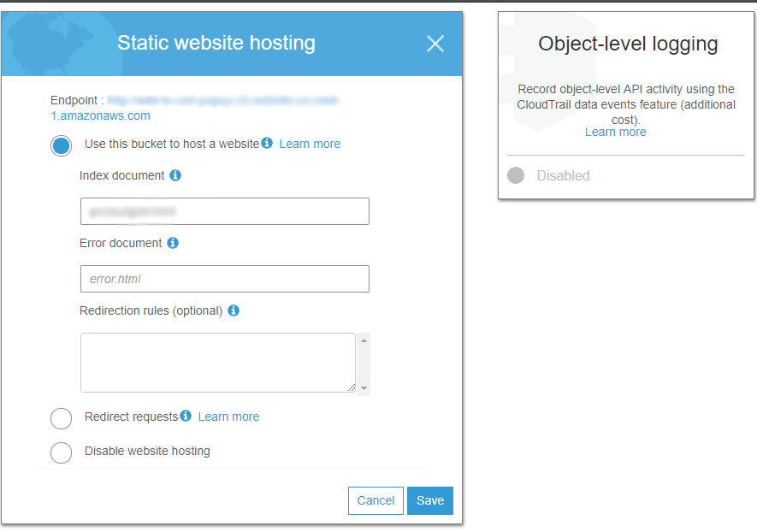The height and width of the screenshot is (532, 757).
Task: Click info icon next to Index document
Action: [x=175, y=175]
